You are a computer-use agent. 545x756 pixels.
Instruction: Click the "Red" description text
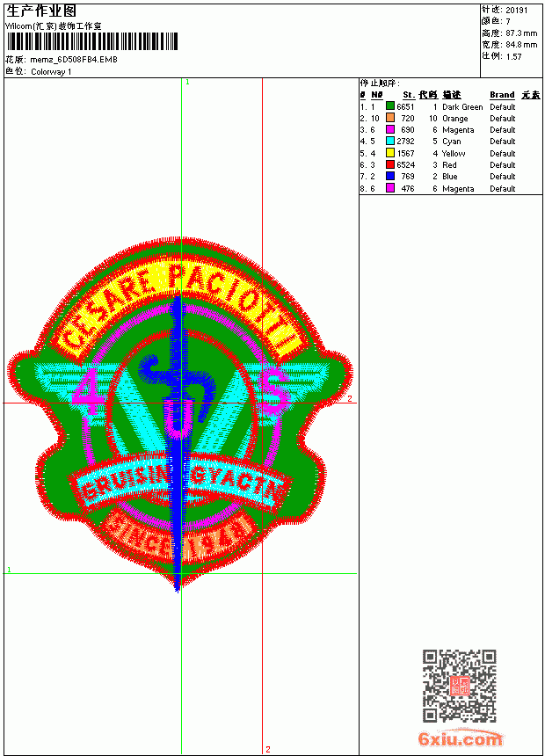pyautogui.click(x=449, y=165)
